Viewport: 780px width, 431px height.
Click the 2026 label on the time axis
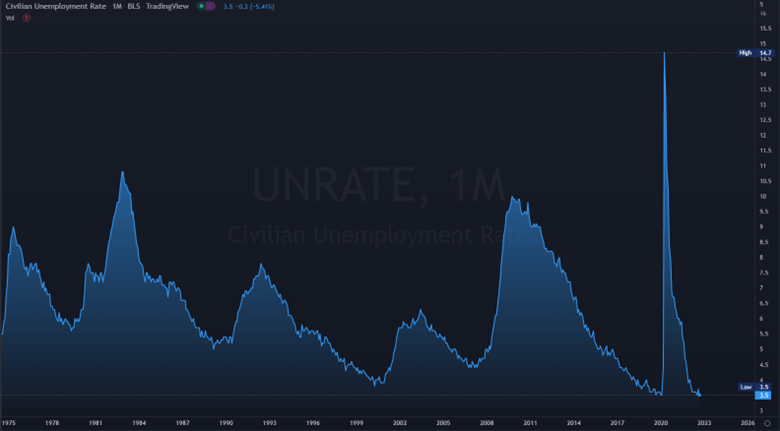point(747,423)
